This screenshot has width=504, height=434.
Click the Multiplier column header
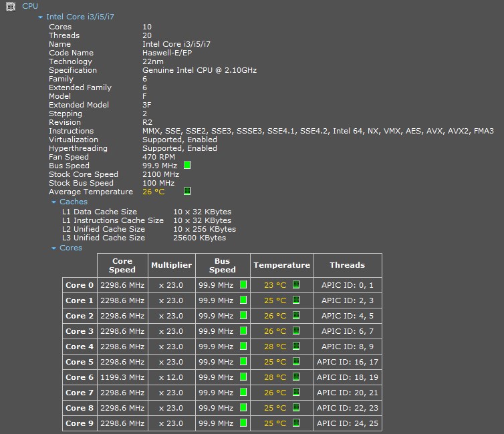tap(172, 265)
